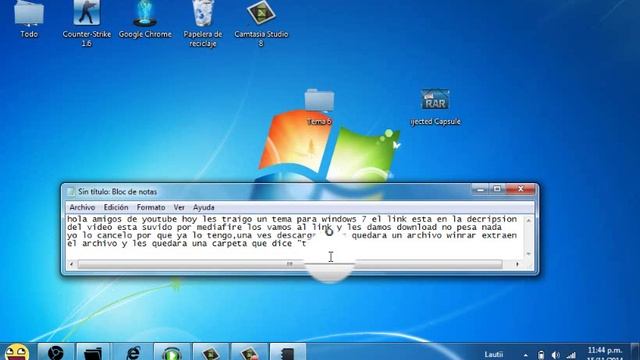Image resolution: width=640 pixels, height=360 pixels.
Task: Switch to the notepad taskbar button
Action: 288,352
